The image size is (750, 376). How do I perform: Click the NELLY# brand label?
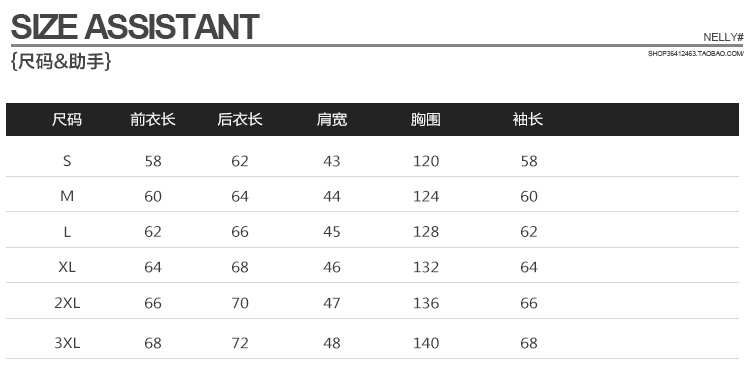[x=723, y=37]
